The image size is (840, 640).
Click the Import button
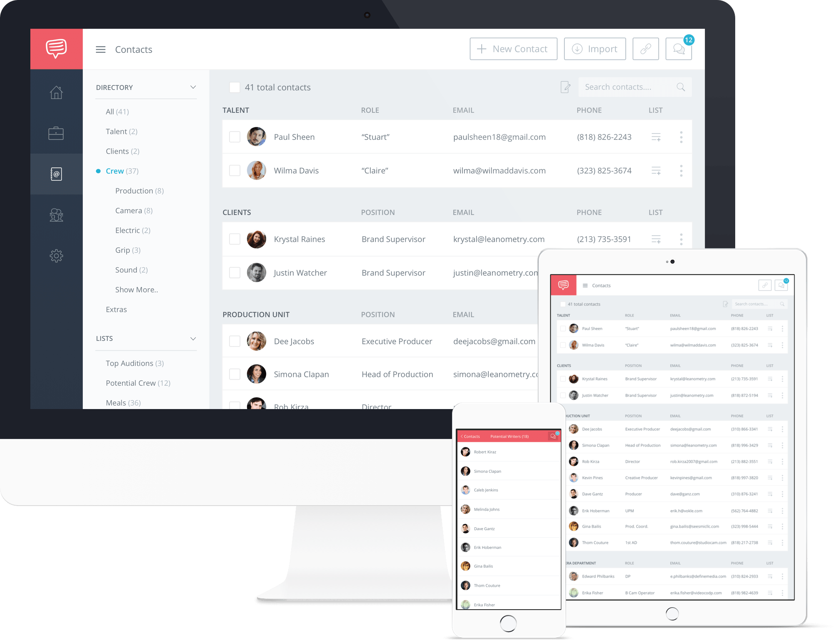(x=594, y=48)
